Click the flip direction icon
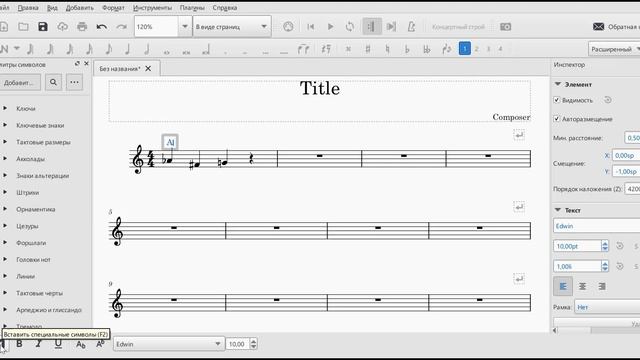This screenshot has height=360, width=640. coord(447,49)
